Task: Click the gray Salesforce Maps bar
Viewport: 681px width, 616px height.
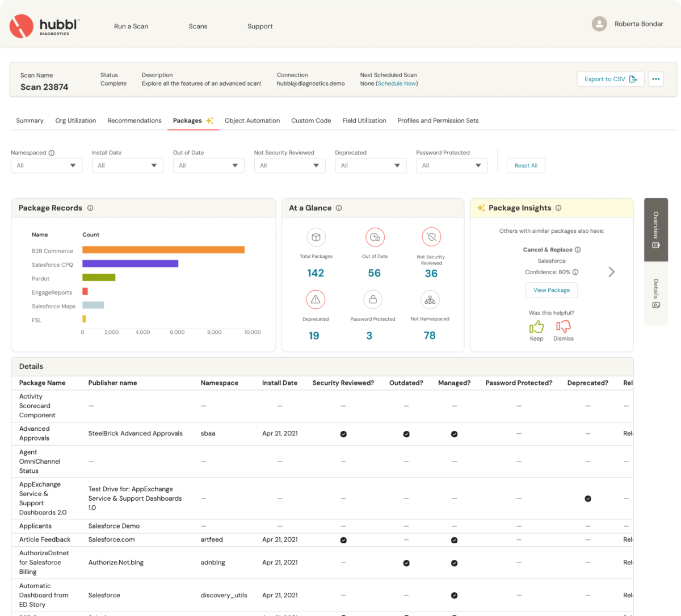Action: 93,305
